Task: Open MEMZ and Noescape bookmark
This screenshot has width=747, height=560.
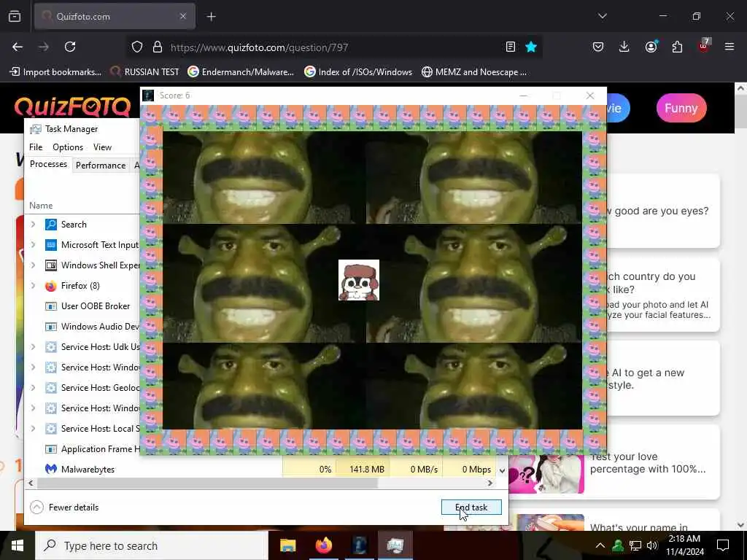Action: (x=474, y=72)
